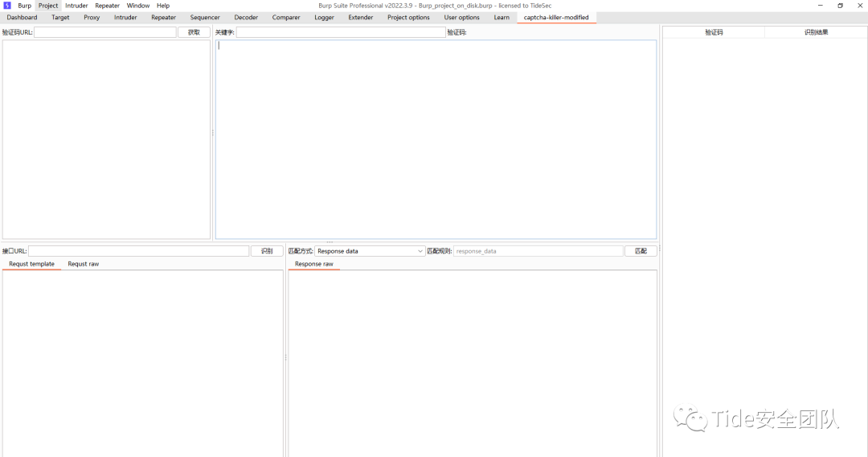Focus the 接口URL input field
This screenshot has width=868, height=457.
point(138,251)
